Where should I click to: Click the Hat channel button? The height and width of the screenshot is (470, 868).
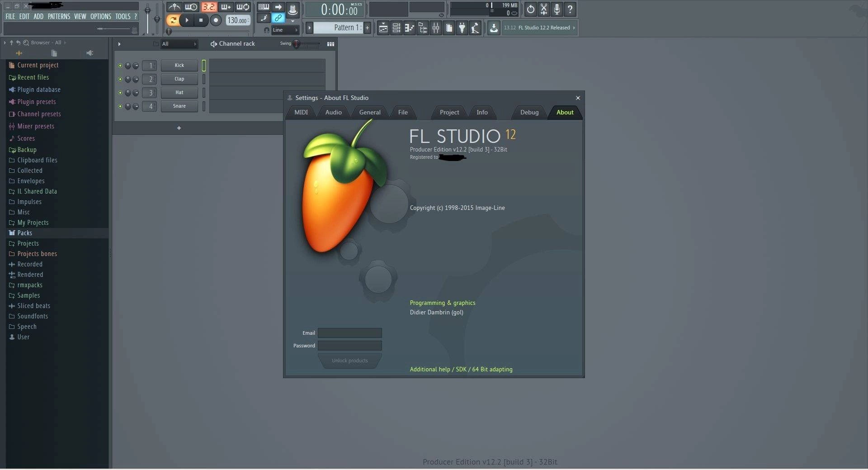(x=179, y=92)
